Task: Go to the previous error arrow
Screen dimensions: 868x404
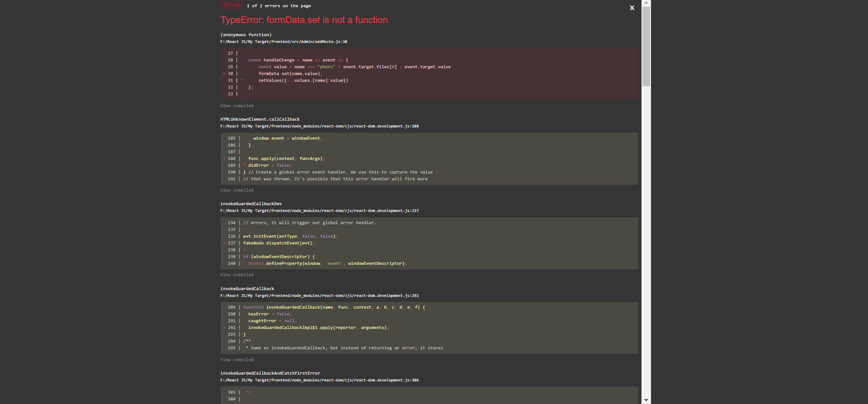Action: tap(226, 5)
